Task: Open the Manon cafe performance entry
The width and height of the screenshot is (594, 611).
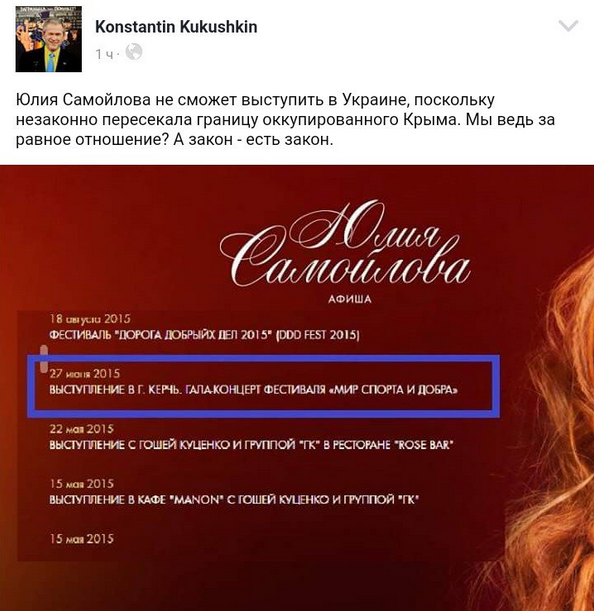Action: 234,493
